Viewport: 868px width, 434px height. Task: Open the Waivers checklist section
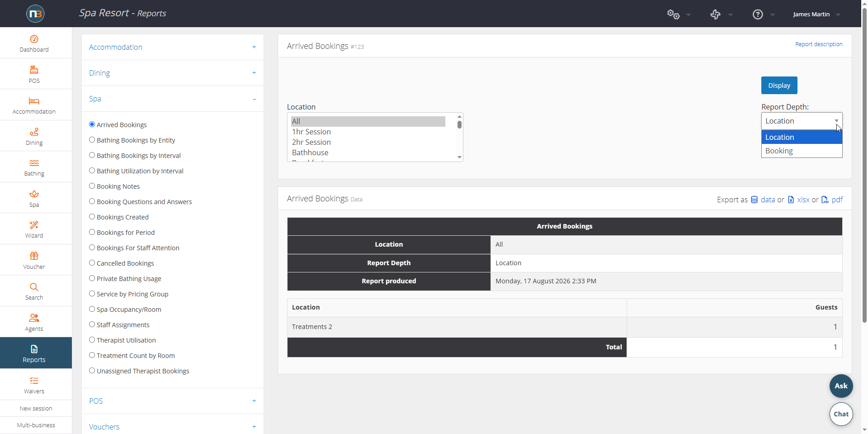coord(34,385)
